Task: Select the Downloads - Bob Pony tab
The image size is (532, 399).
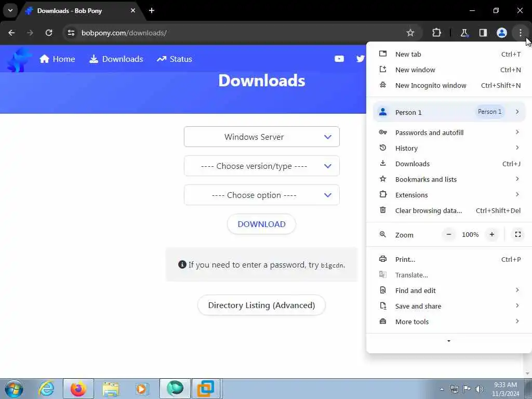Action: coord(81,11)
